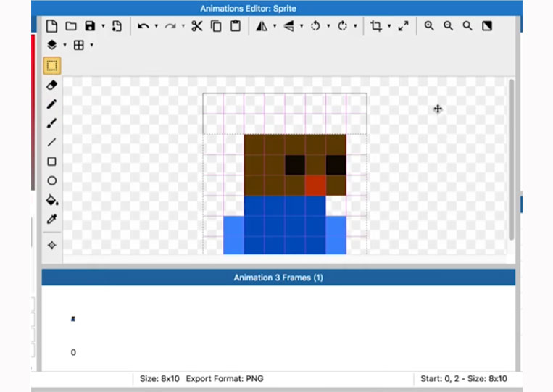Zoom out of the canvas
The height and width of the screenshot is (392, 553).
(448, 26)
